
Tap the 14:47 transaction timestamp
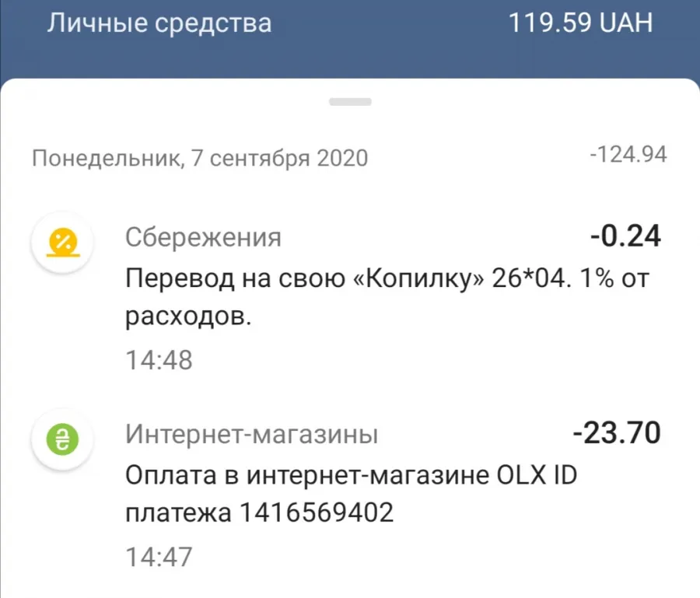[x=159, y=557]
